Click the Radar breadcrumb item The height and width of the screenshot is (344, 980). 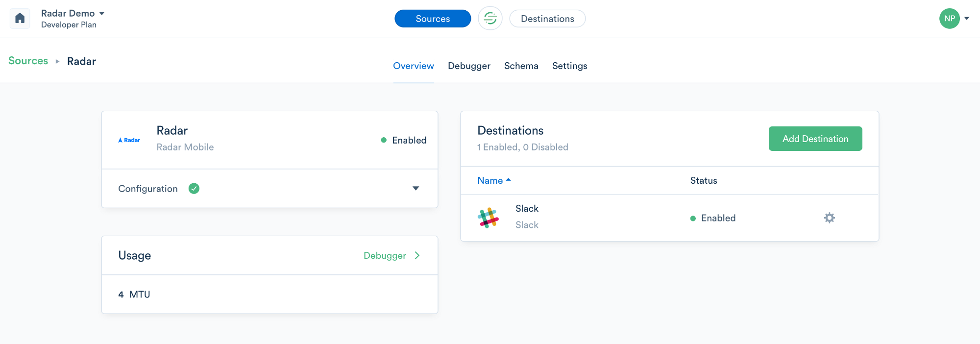tap(81, 61)
